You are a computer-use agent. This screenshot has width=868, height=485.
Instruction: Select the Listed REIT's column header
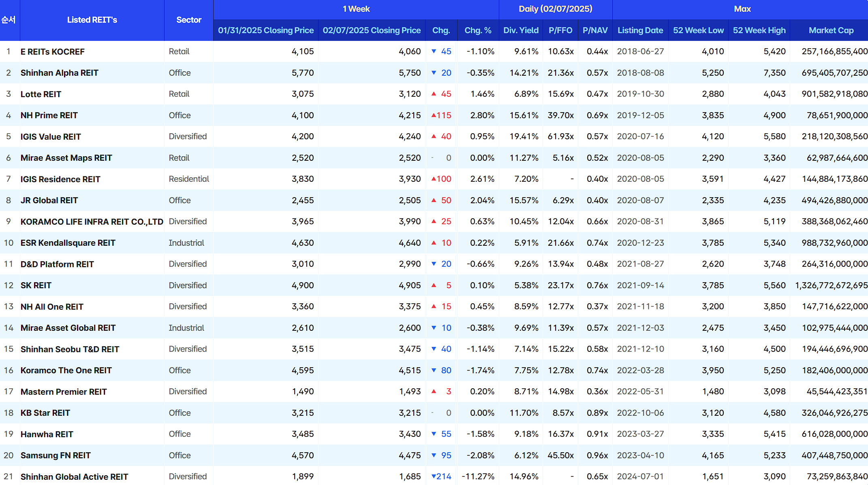[92, 20]
